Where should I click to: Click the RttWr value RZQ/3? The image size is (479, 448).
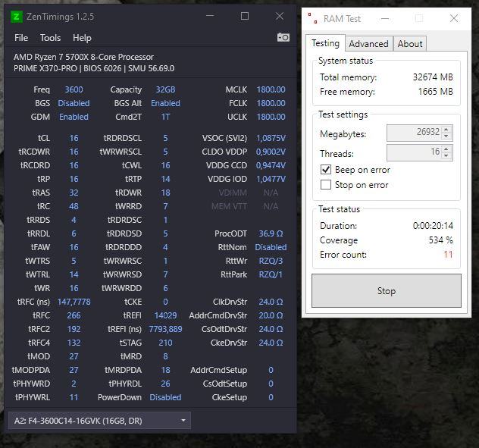pos(271,261)
